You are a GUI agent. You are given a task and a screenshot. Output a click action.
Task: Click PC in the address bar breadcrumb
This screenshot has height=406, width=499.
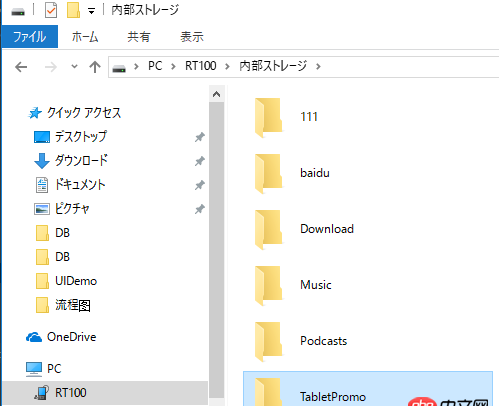tap(155, 66)
